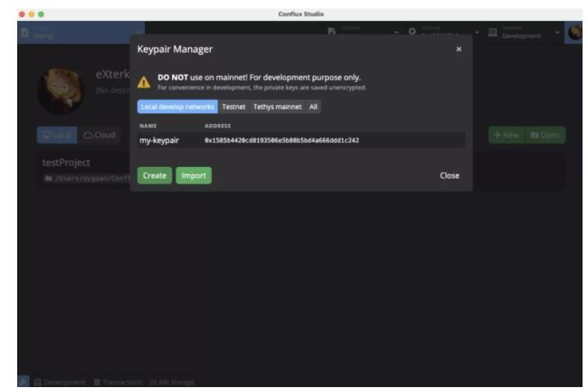Open the Project dropdown in the top bar

(81, 33)
